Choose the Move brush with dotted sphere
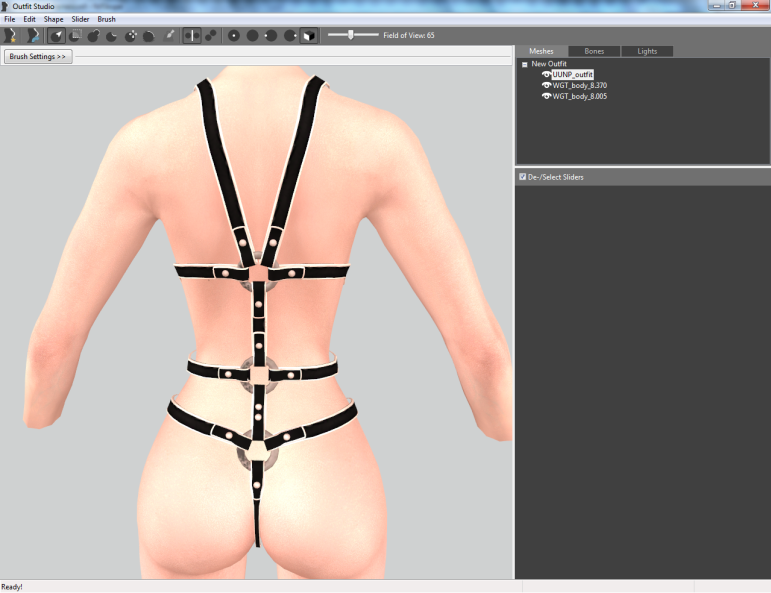771x593 pixels. (131, 35)
